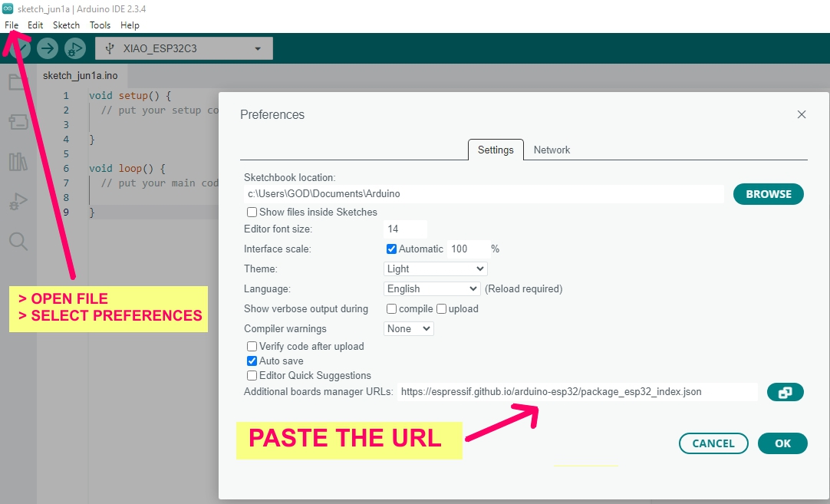Open the Language dropdown showing English

point(432,289)
